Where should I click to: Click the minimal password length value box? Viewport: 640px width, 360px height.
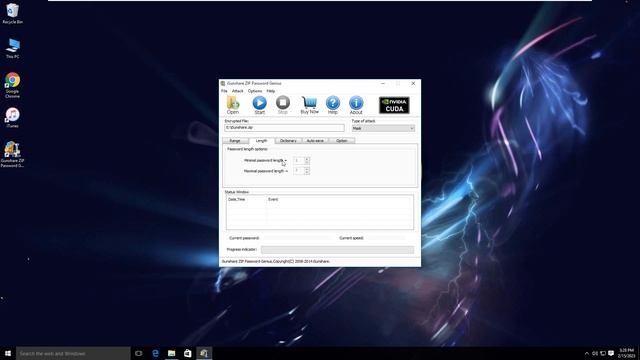[299, 160]
